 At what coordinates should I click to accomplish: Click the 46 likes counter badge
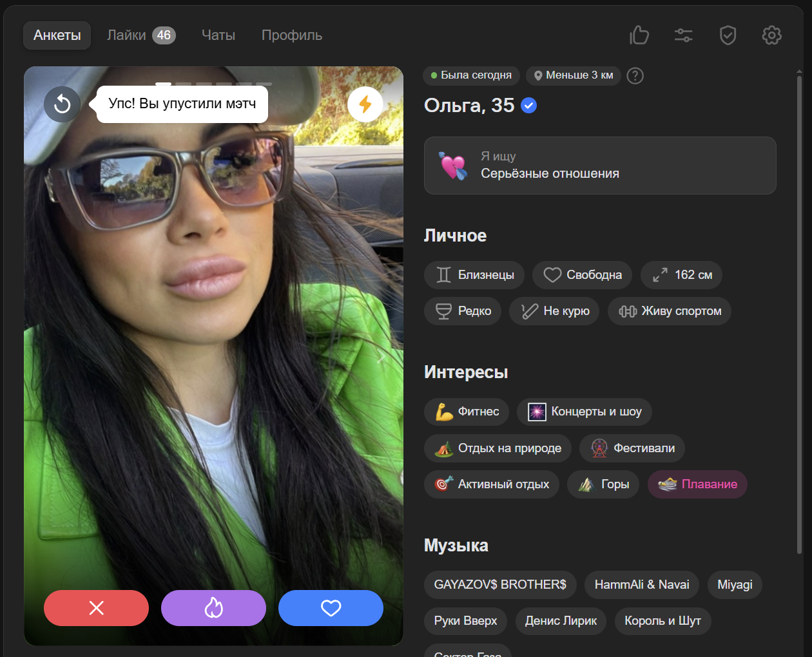pyautogui.click(x=164, y=35)
